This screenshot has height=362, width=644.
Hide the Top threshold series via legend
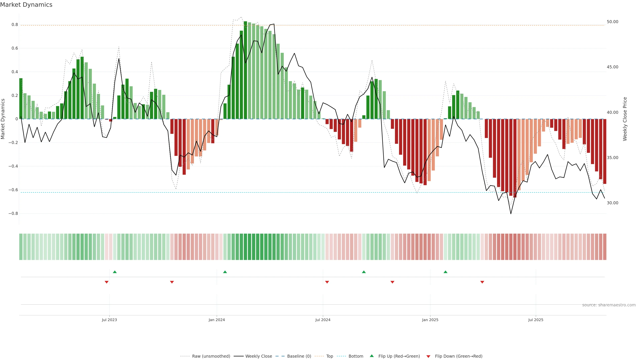tap(330, 356)
